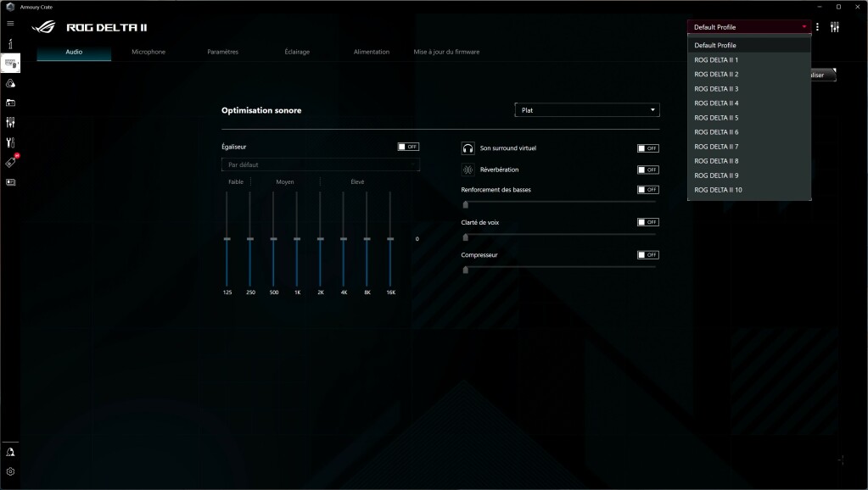Turn on Son surround virtuel

647,148
